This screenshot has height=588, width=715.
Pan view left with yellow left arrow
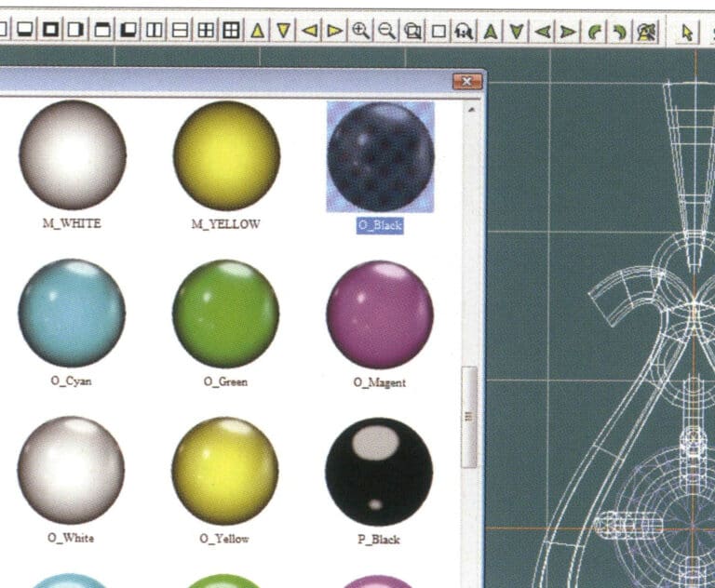click(309, 31)
